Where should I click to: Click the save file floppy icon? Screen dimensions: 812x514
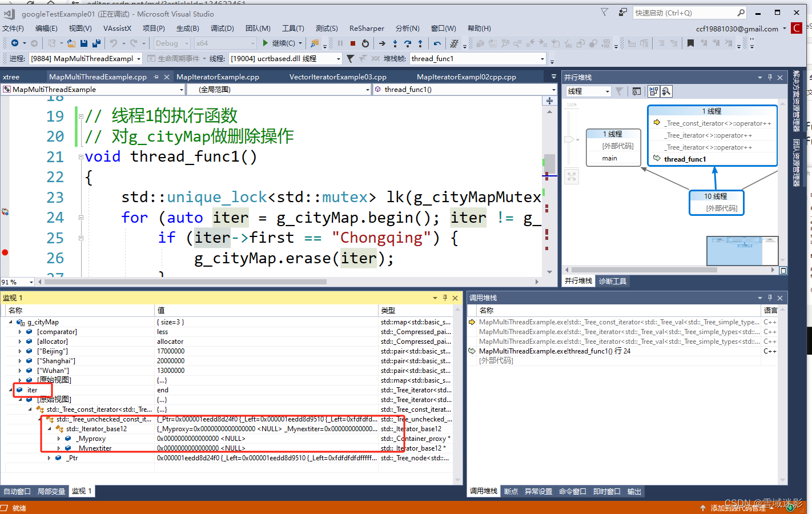[84, 43]
